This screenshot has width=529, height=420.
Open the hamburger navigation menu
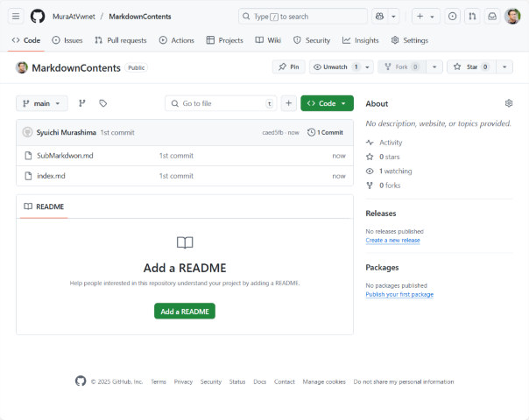pos(16,17)
